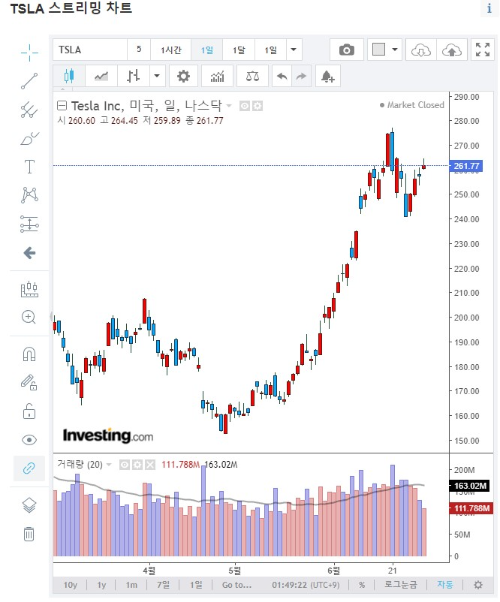The width and height of the screenshot is (500, 602).
Task: Select the 1달 interval
Action: tap(238, 50)
